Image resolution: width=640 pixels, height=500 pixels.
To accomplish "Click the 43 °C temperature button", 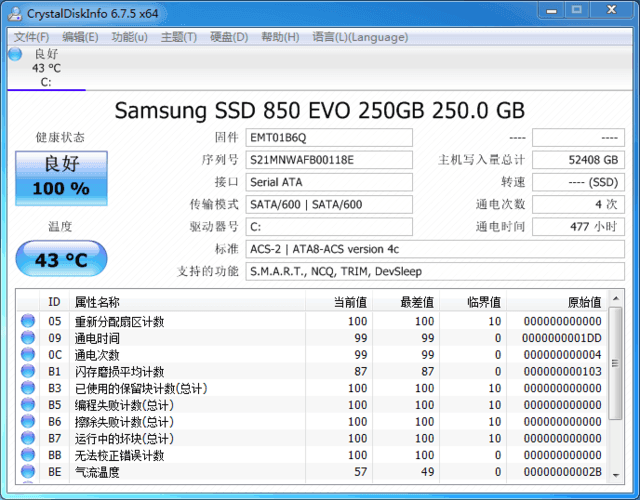I will pyautogui.click(x=61, y=259).
